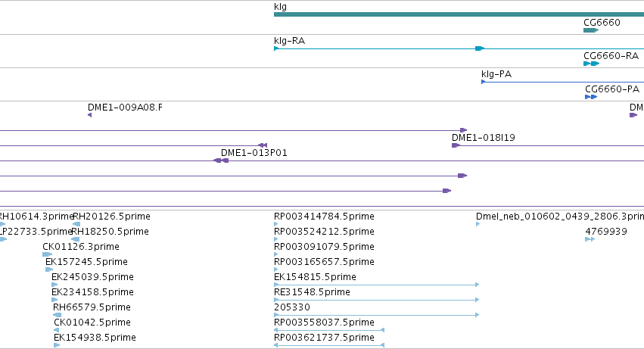Image resolution: width=644 pixels, height=349 pixels.
Task: Click the RP003621737.5prime feature line
Action: coord(329,345)
